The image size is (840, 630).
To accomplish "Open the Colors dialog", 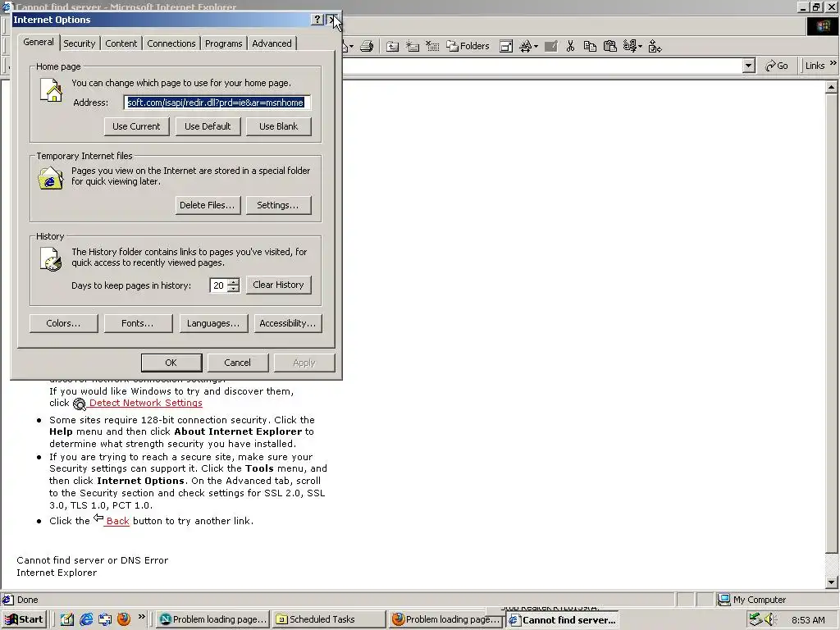I will pos(64,323).
